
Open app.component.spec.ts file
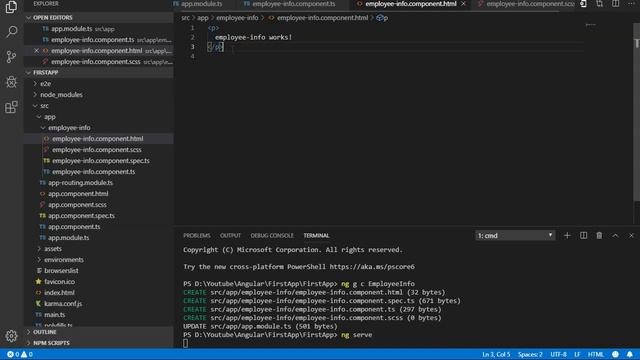tap(99, 216)
